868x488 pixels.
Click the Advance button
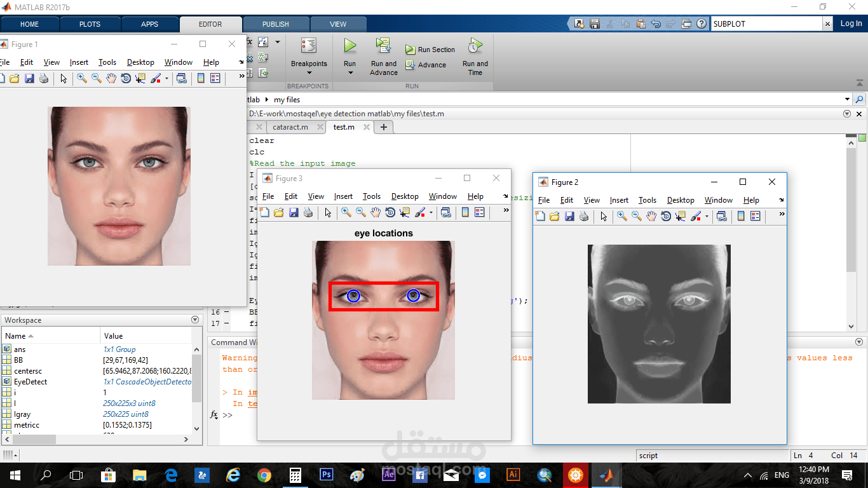tap(425, 65)
